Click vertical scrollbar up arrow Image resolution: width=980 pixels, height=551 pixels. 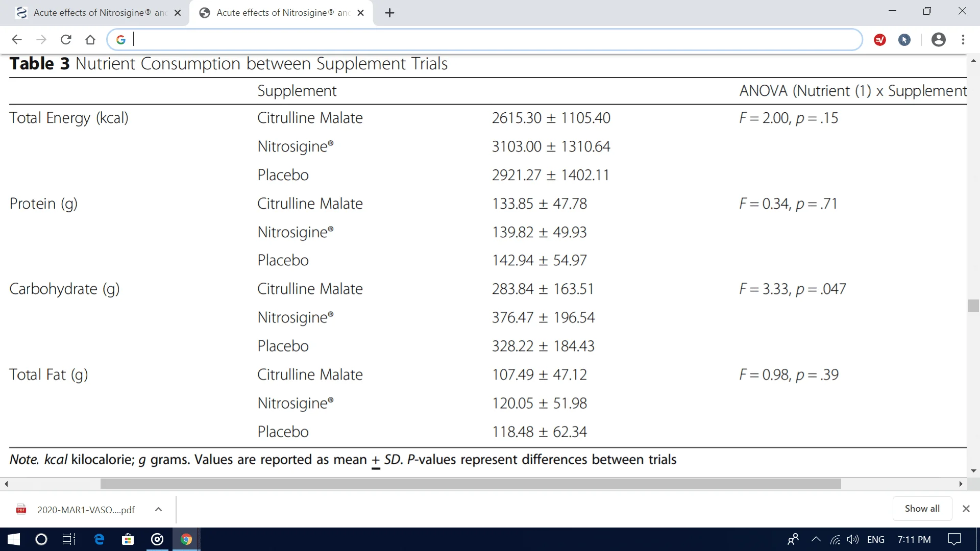click(973, 61)
